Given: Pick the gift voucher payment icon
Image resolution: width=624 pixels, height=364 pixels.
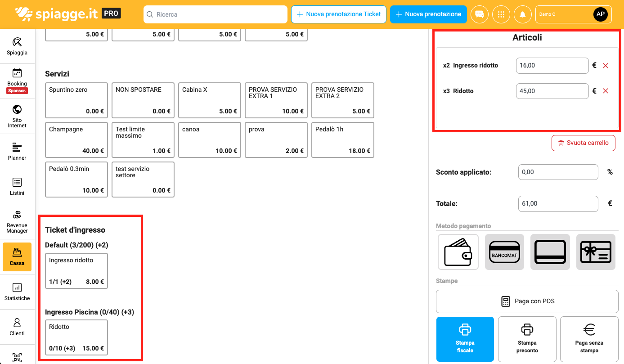Looking at the screenshot, I should click(596, 252).
